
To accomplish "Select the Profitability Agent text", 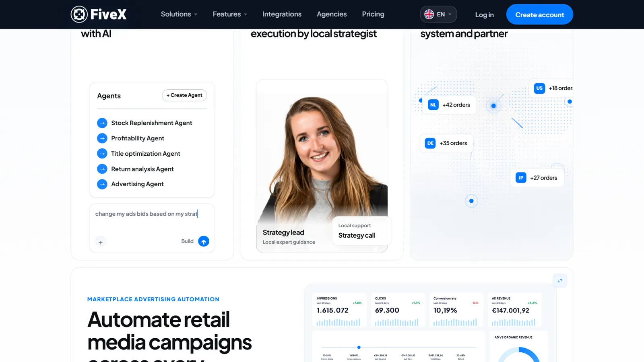I will coord(138,138).
